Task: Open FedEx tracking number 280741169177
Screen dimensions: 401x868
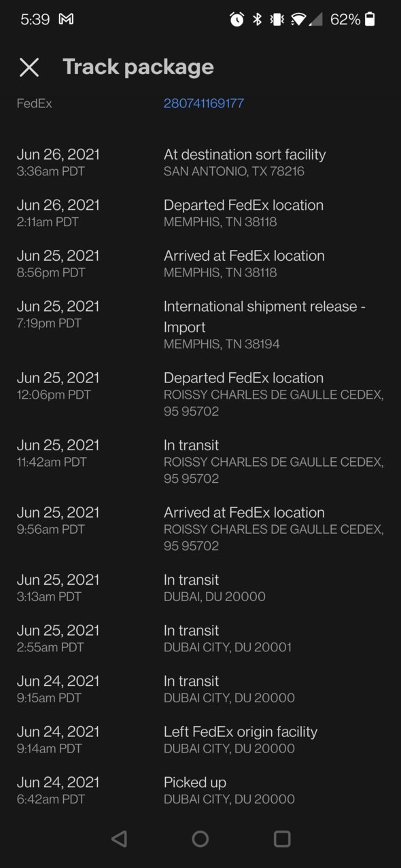Action: point(204,103)
